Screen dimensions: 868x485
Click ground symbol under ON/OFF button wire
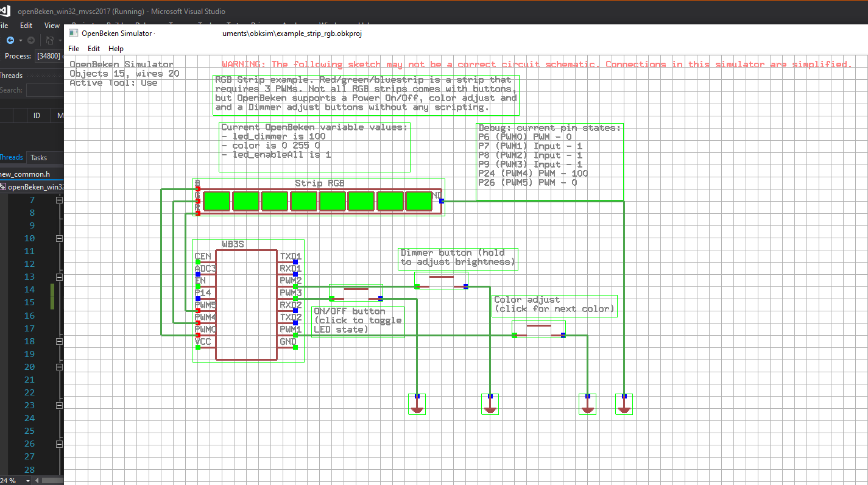(x=417, y=405)
